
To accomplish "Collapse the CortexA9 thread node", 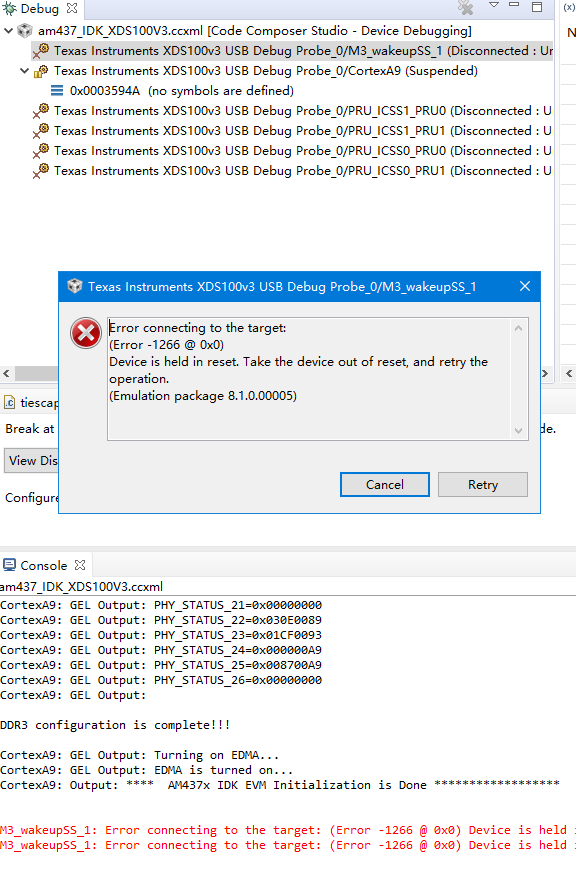I will (24, 71).
